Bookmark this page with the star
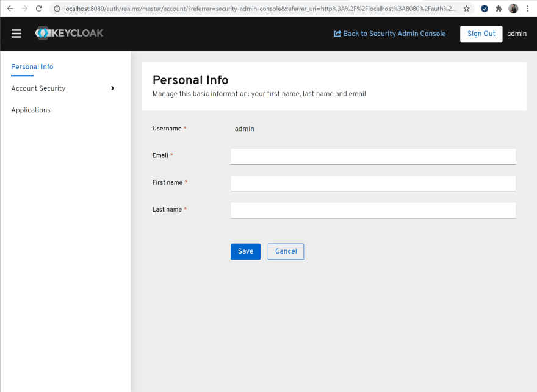 (466, 9)
